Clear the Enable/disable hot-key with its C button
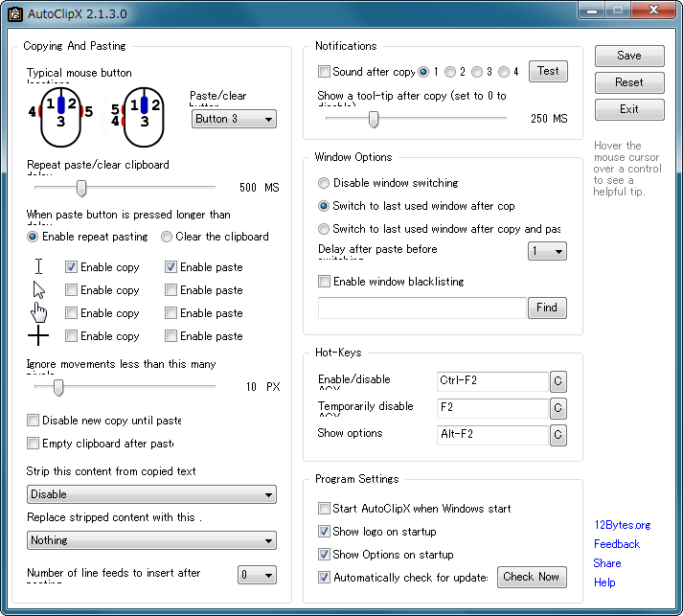 pyautogui.click(x=558, y=381)
